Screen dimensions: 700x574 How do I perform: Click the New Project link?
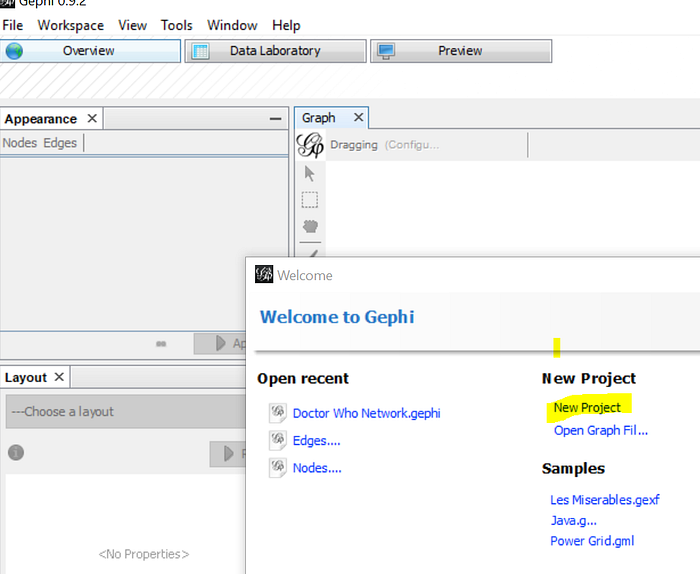click(587, 408)
